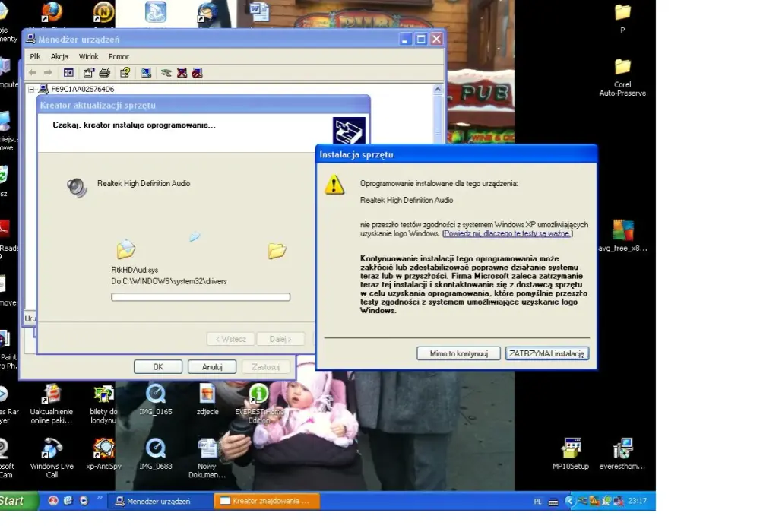The width and height of the screenshot is (760, 532).
Task: Select the yellow round N desktop icon
Action: point(103,12)
